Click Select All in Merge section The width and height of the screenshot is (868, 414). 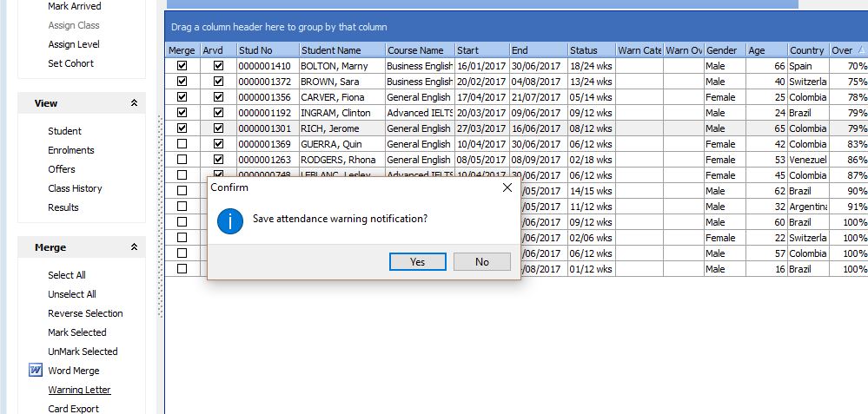point(67,275)
